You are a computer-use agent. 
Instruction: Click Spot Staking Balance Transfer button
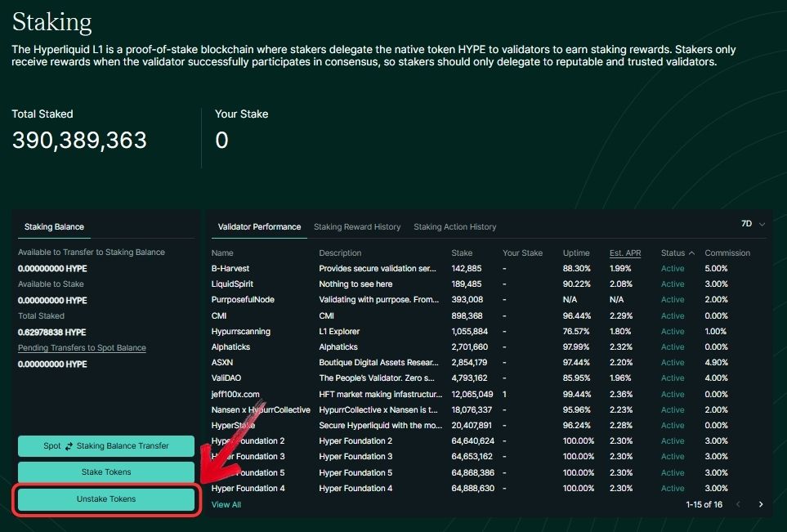106,445
